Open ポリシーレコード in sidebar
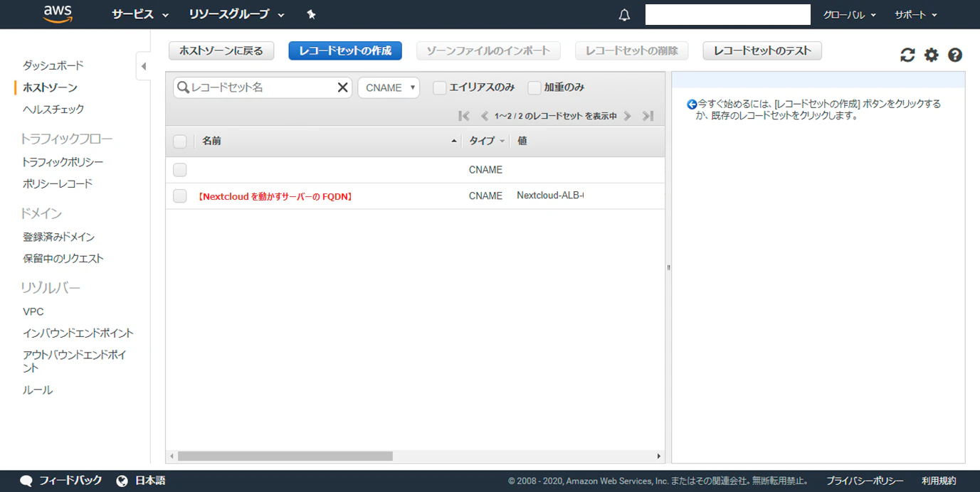This screenshot has height=492, width=980. (x=58, y=183)
